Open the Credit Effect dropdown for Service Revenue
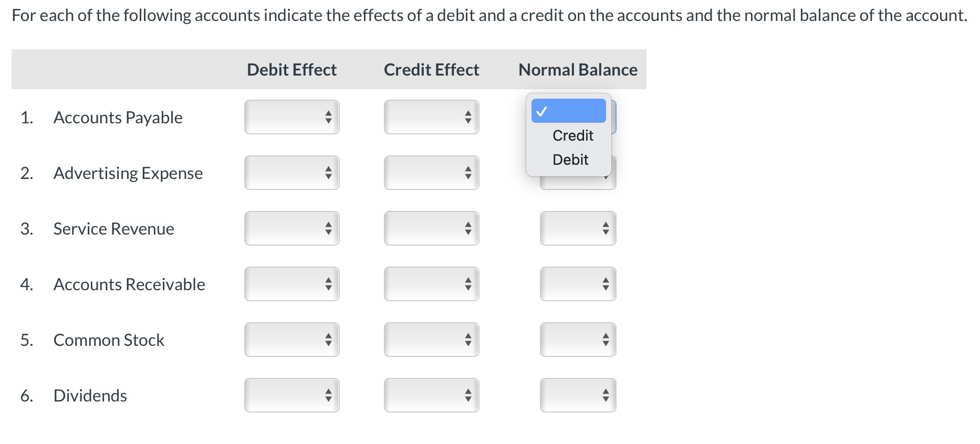 [x=431, y=228]
